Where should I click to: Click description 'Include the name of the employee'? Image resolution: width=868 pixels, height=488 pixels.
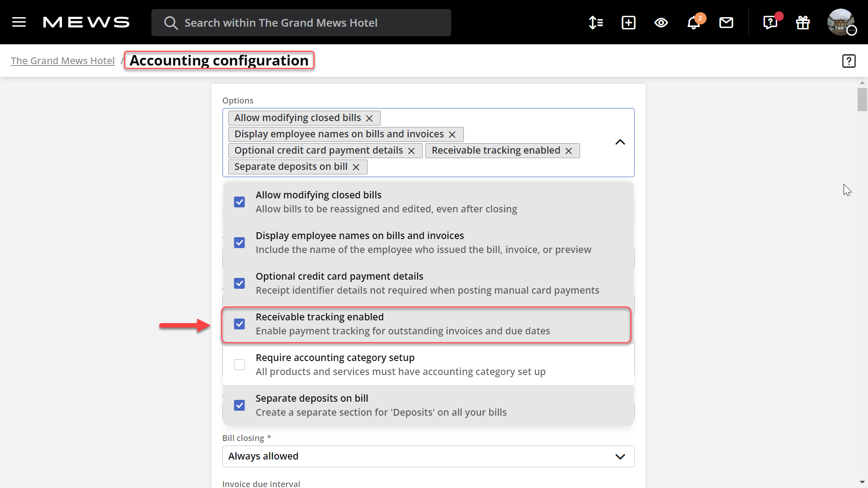pyautogui.click(x=424, y=250)
